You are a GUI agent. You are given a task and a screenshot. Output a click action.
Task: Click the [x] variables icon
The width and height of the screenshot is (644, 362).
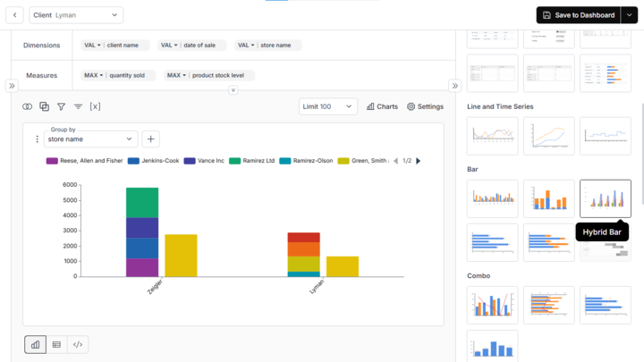point(95,106)
